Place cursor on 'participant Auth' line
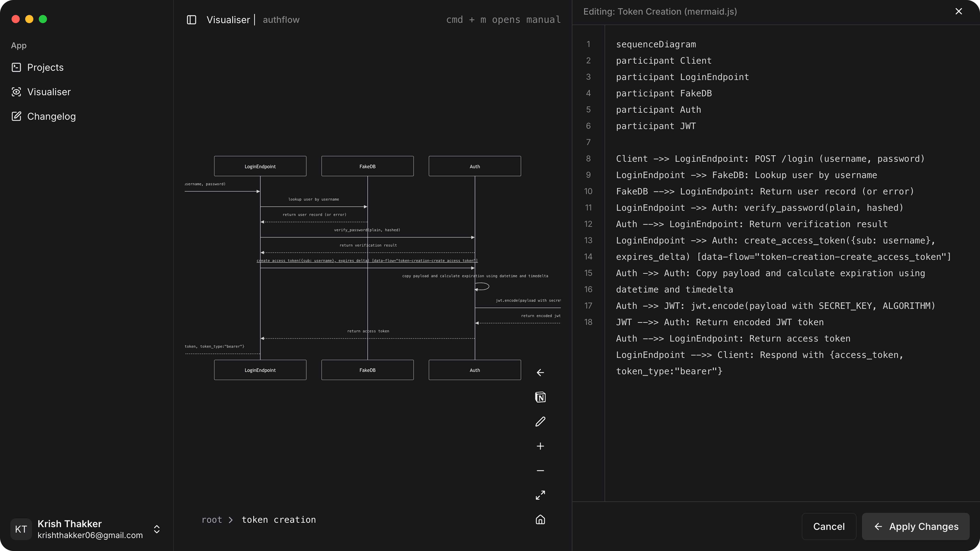This screenshot has height=551, width=980. pos(659,110)
